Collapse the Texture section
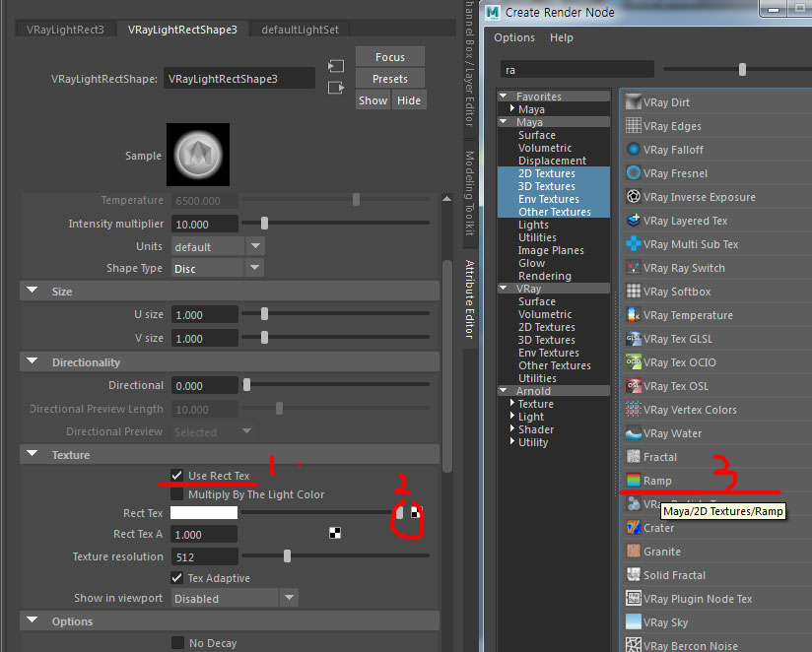The image size is (812, 652). pos(33,454)
